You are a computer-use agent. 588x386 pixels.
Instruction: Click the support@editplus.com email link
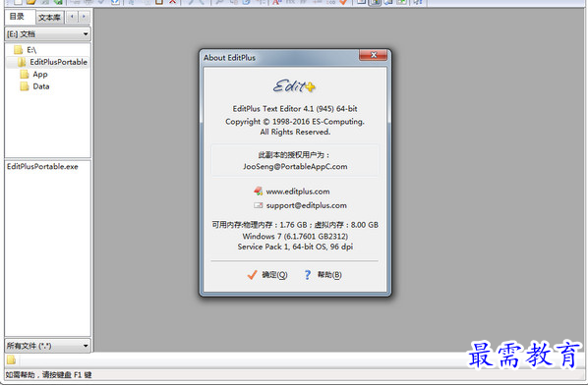pyautogui.click(x=307, y=205)
